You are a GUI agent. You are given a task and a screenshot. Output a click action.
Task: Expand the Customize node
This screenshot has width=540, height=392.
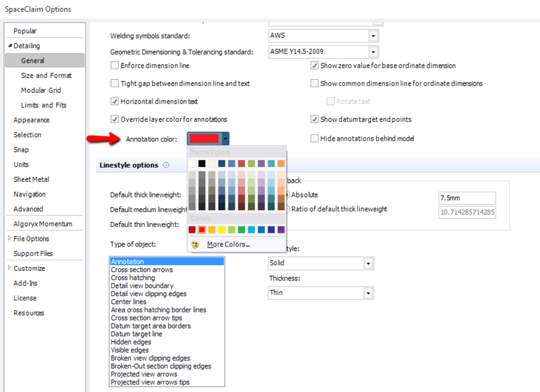point(9,268)
